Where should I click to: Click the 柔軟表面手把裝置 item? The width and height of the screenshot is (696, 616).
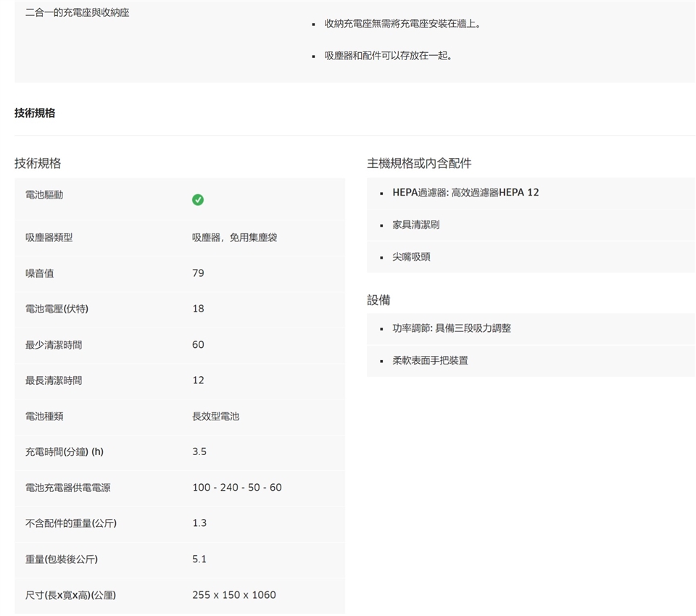pyautogui.click(x=430, y=360)
